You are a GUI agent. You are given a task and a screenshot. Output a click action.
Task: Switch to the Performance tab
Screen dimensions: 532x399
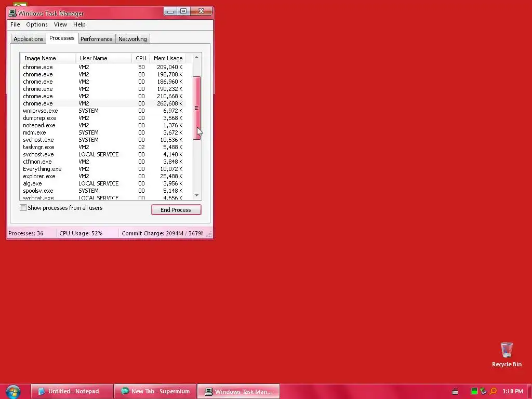[x=96, y=39]
